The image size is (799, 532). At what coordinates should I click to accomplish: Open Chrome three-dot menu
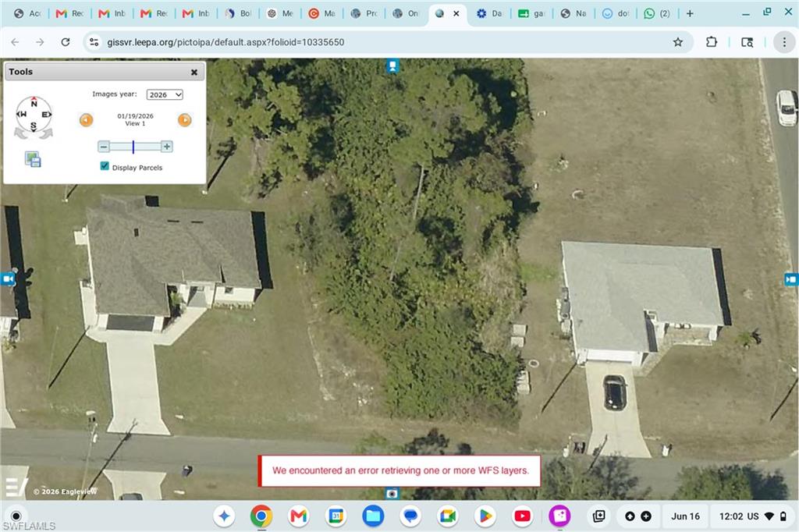pos(784,42)
